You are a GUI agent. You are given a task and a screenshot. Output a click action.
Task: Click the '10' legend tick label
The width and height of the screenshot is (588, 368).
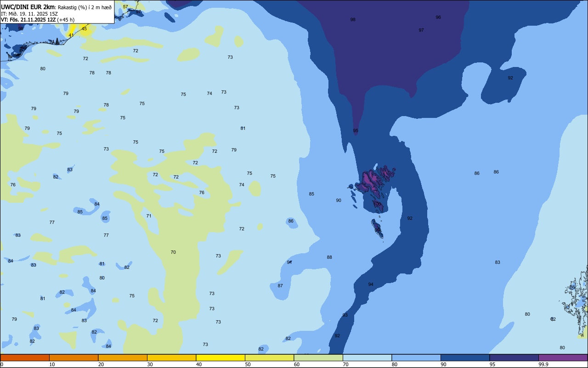52,364
